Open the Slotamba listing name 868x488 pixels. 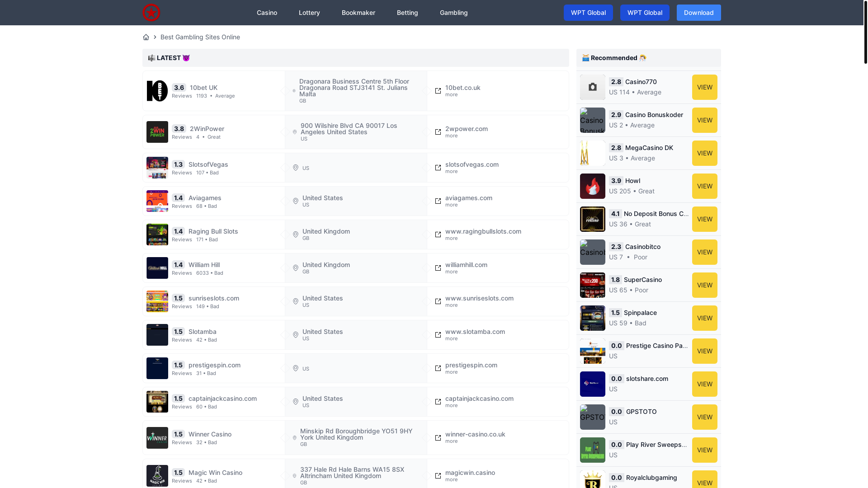click(202, 332)
